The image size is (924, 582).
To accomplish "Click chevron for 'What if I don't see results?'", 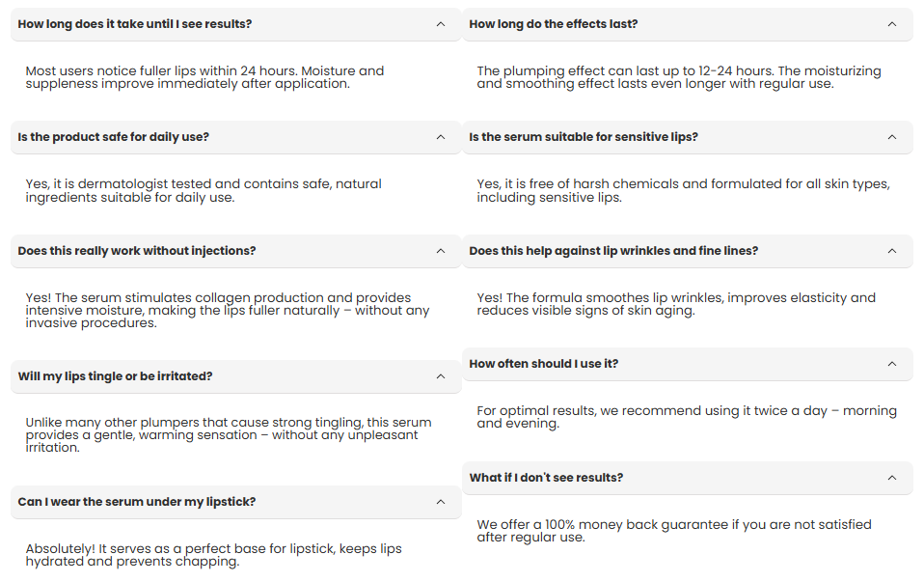I will point(892,478).
